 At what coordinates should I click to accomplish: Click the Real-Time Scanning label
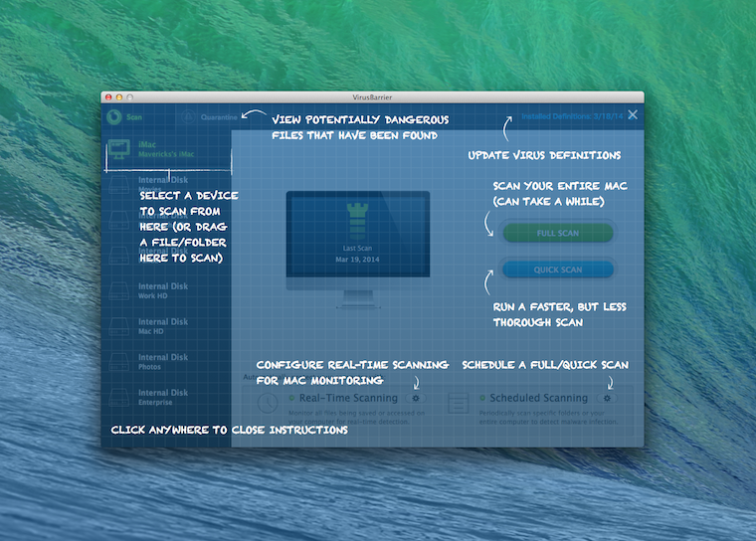(348, 398)
